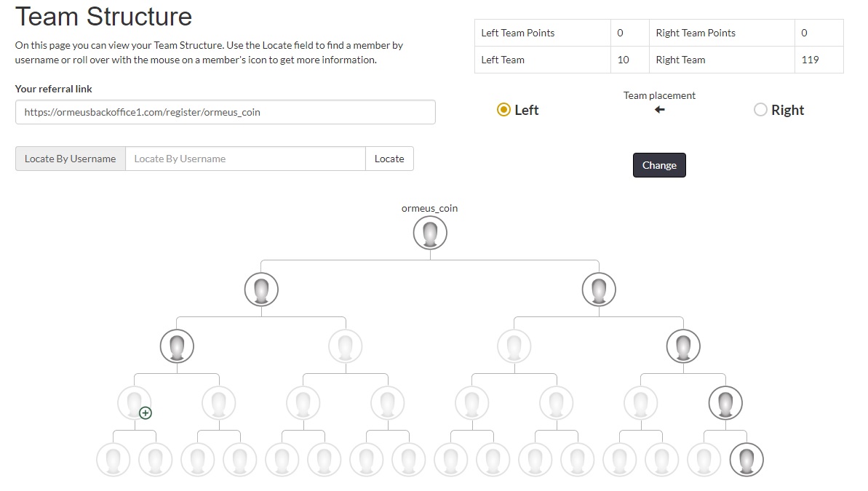
Task: Click the Locate By Username label addon
Action: click(x=71, y=159)
